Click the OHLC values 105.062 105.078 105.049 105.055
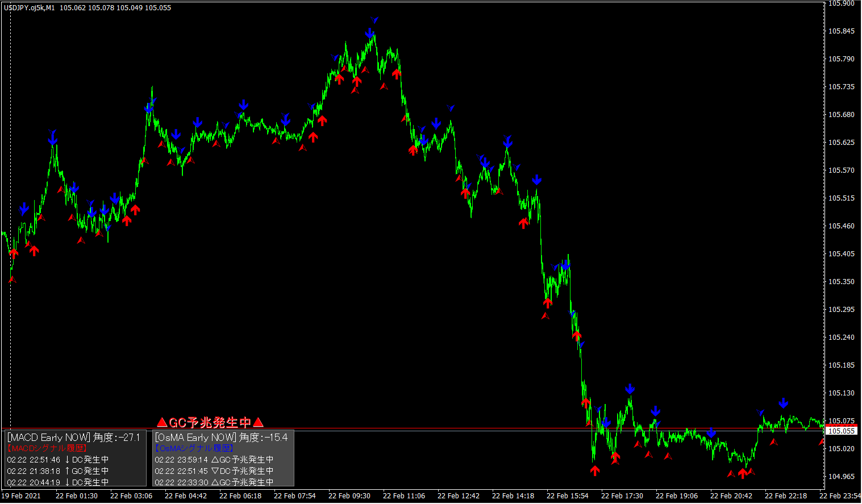 [115, 8]
